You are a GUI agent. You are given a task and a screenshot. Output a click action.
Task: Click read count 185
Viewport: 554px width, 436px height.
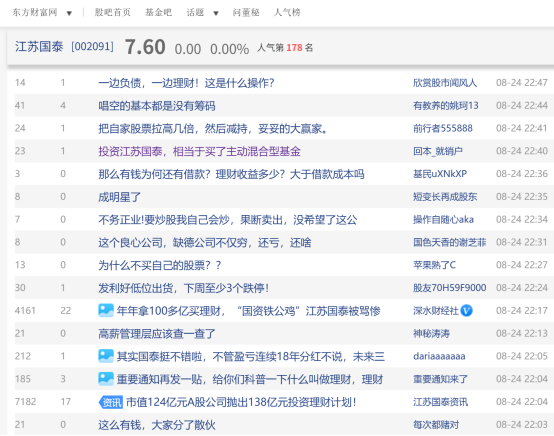(23, 379)
